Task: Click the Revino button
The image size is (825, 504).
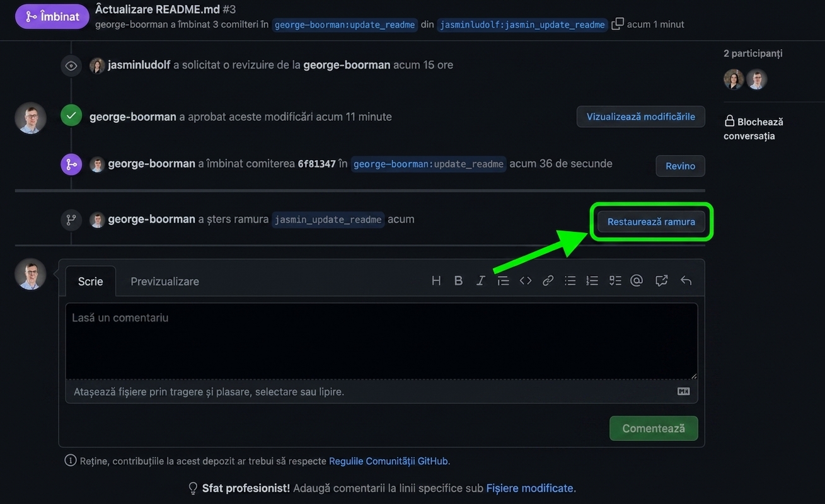Action: (681, 166)
